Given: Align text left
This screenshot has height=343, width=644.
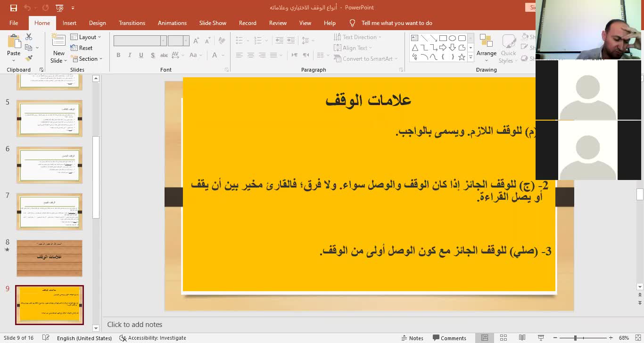Looking at the screenshot, I should pyautogui.click(x=239, y=55).
